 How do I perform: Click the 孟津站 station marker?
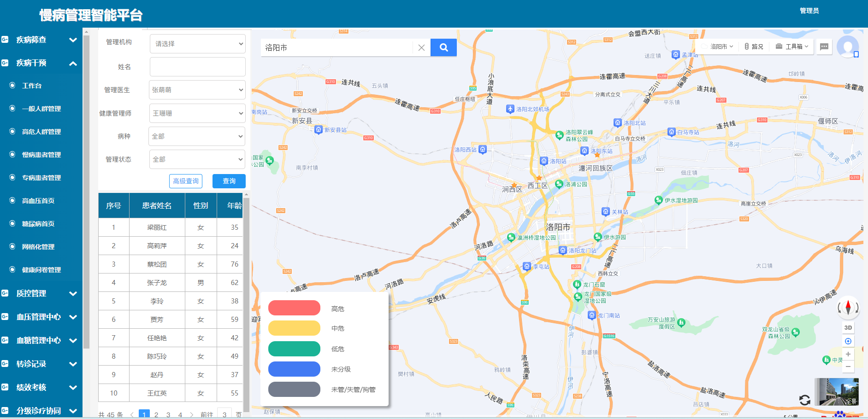pyautogui.click(x=676, y=55)
